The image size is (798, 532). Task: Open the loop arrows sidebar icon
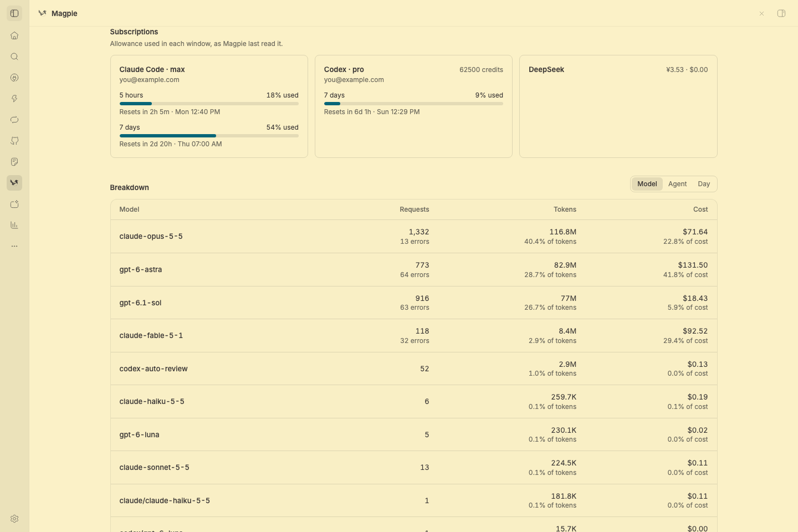(14, 120)
